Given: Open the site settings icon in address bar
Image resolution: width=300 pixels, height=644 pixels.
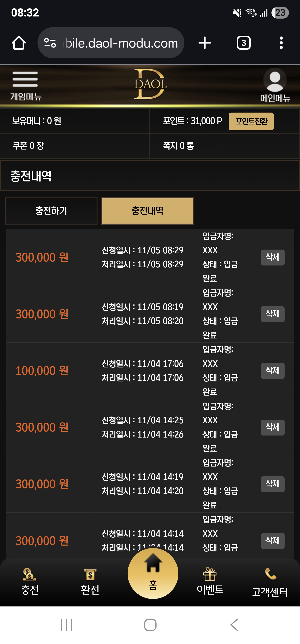Looking at the screenshot, I should pos(50,43).
